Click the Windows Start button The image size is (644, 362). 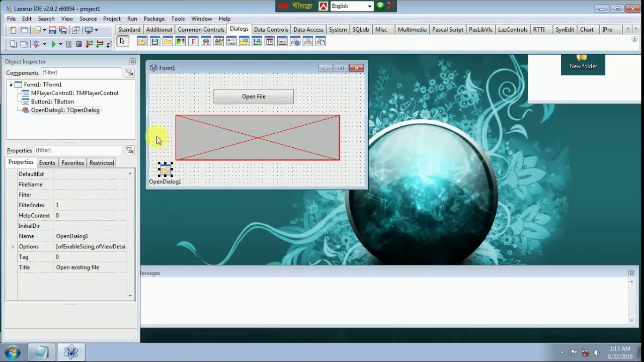point(13,352)
